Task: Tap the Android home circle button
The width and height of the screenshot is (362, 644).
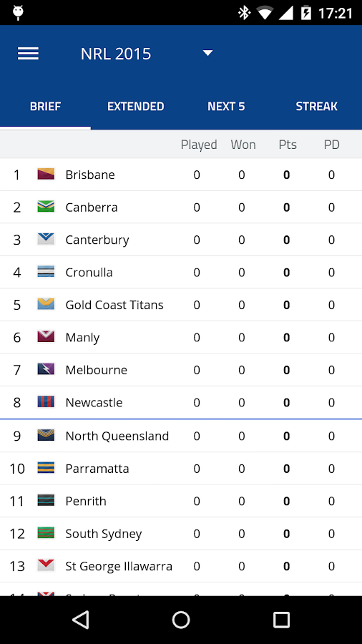Action: (181, 620)
